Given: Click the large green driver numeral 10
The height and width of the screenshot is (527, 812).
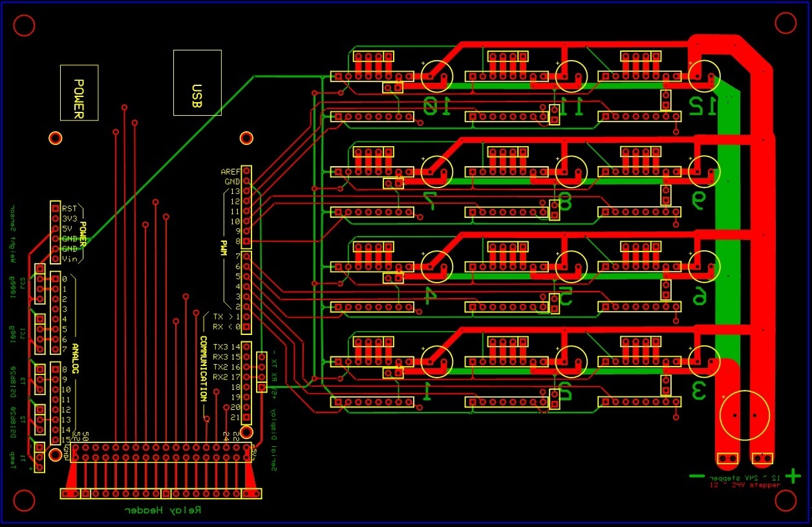Looking at the screenshot, I should pyautogui.click(x=438, y=105).
